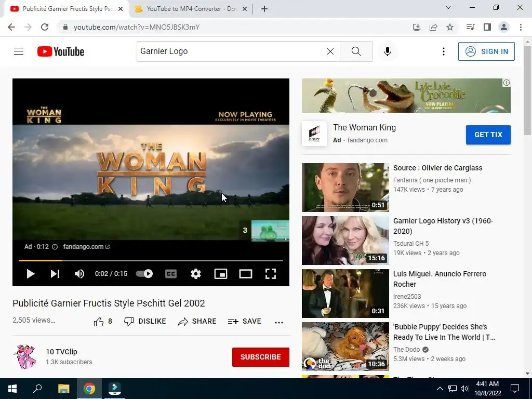Click the magnifying glass search button
Viewport: 532px width, 399px height.
(x=356, y=51)
